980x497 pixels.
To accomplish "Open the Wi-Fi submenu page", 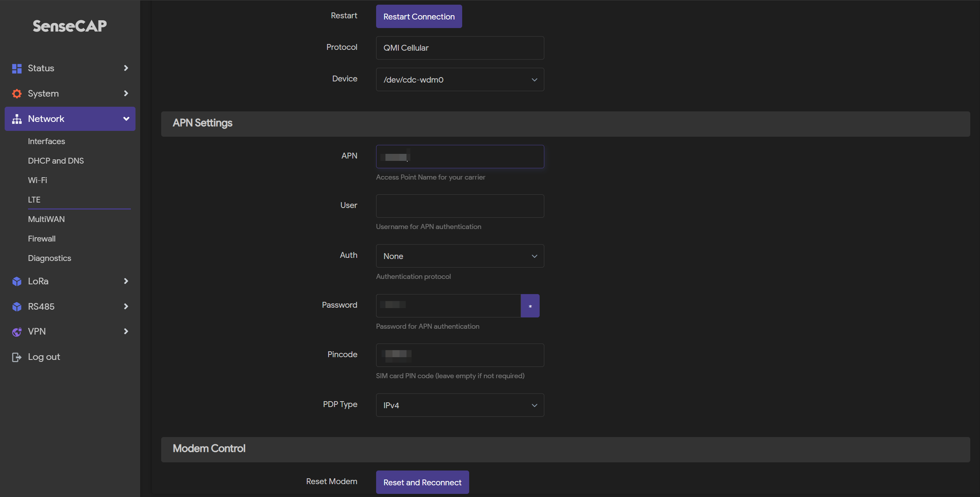I will coord(37,180).
